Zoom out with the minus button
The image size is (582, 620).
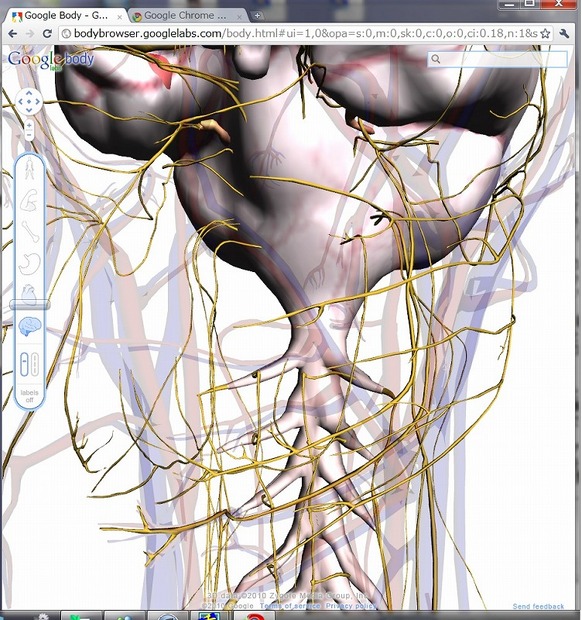[x=29, y=135]
